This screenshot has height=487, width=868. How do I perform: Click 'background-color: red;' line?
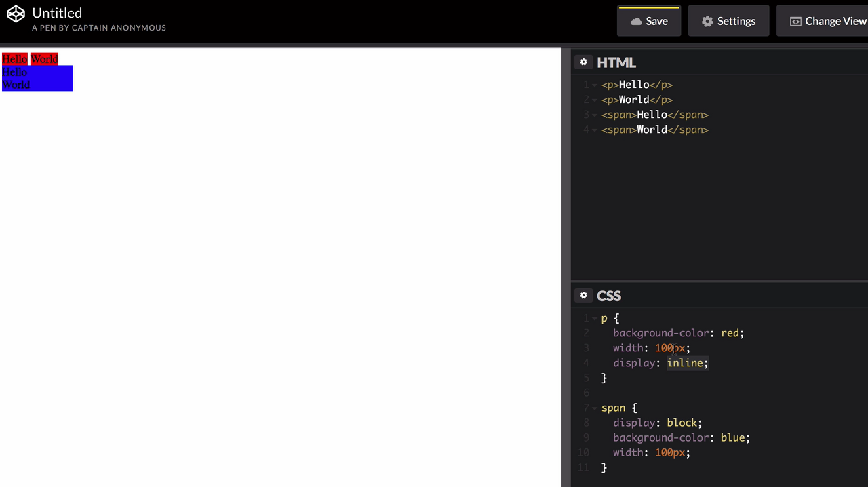[x=679, y=333]
